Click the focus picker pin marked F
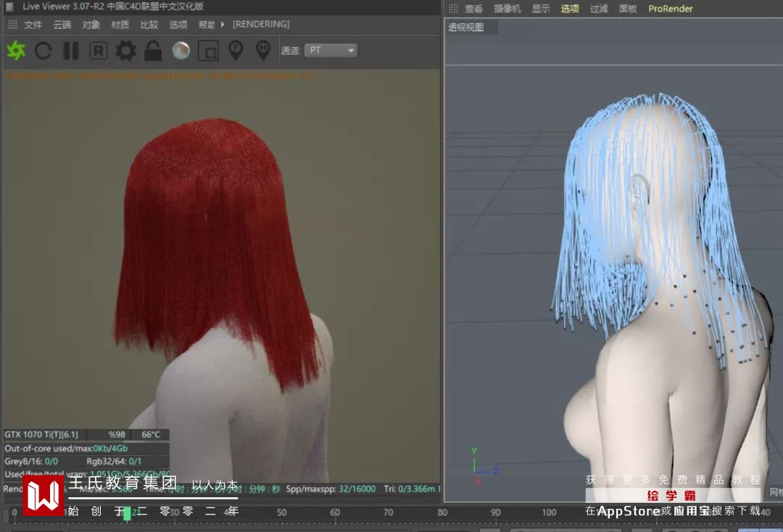Viewport: 783px width, 532px height. [236, 51]
